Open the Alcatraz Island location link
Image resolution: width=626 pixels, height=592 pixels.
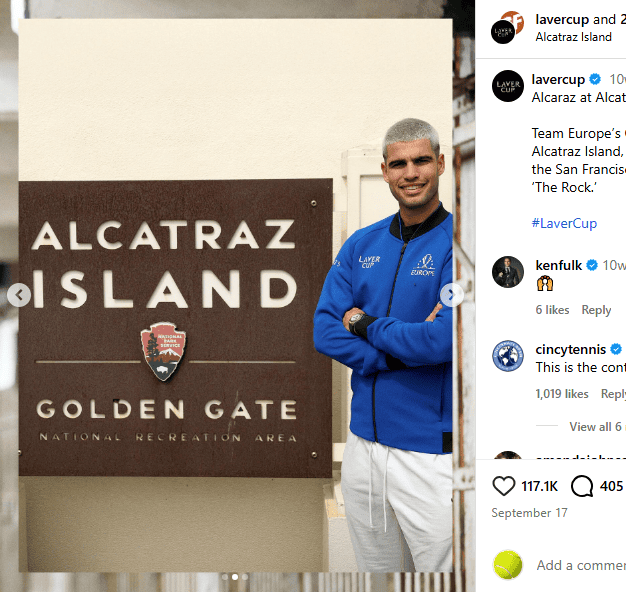point(573,37)
